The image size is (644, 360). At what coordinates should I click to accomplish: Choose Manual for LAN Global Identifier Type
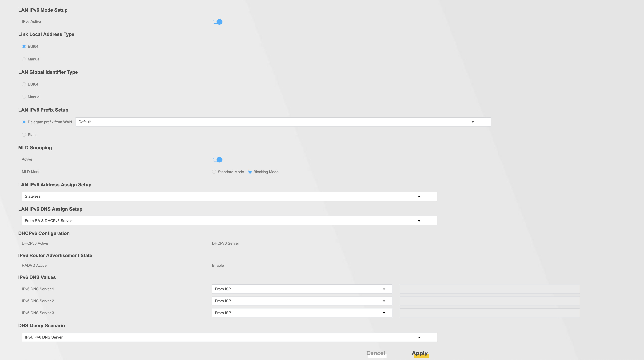point(24,97)
